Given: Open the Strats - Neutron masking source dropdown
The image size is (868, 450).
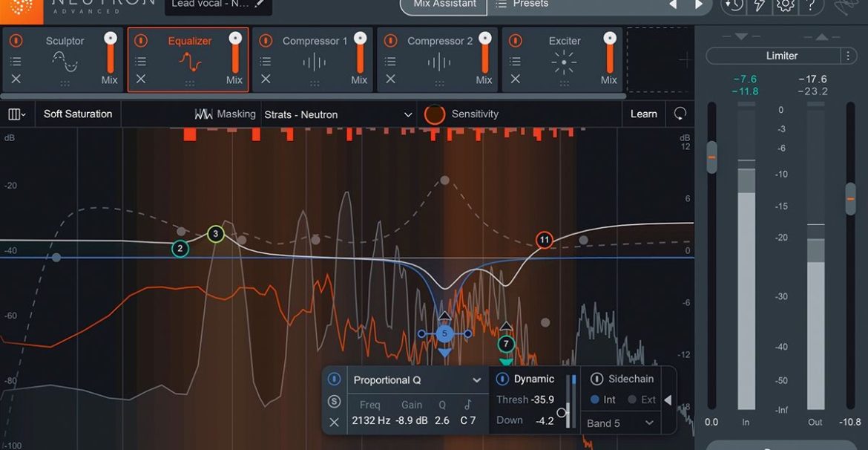Looking at the screenshot, I should click(x=338, y=114).
